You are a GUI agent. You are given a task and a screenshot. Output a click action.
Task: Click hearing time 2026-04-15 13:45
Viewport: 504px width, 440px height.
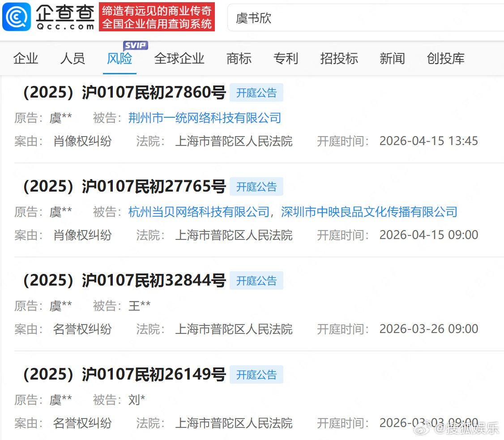point(429,141)
